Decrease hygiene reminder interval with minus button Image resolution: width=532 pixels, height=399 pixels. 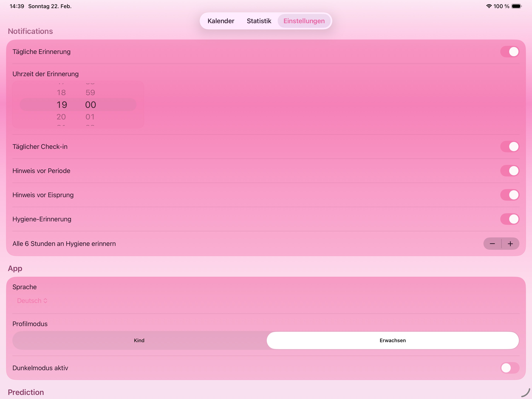pyautogui.click(x=492, y=244)
